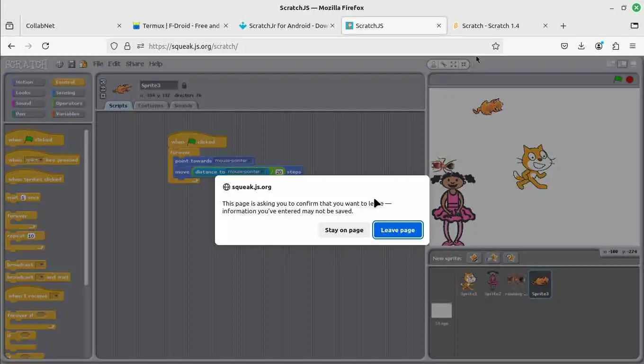Click the red stop-all button

click(630, 79)
